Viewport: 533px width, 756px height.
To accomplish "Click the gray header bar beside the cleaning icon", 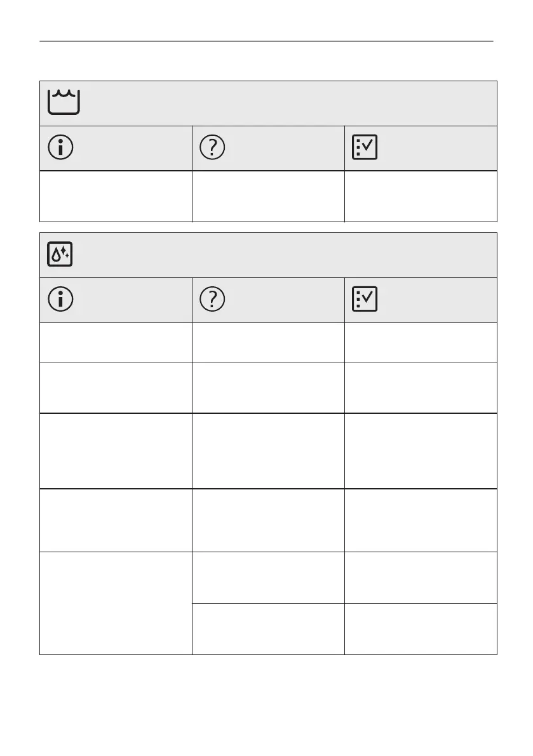I will click(x=286, y=255).
